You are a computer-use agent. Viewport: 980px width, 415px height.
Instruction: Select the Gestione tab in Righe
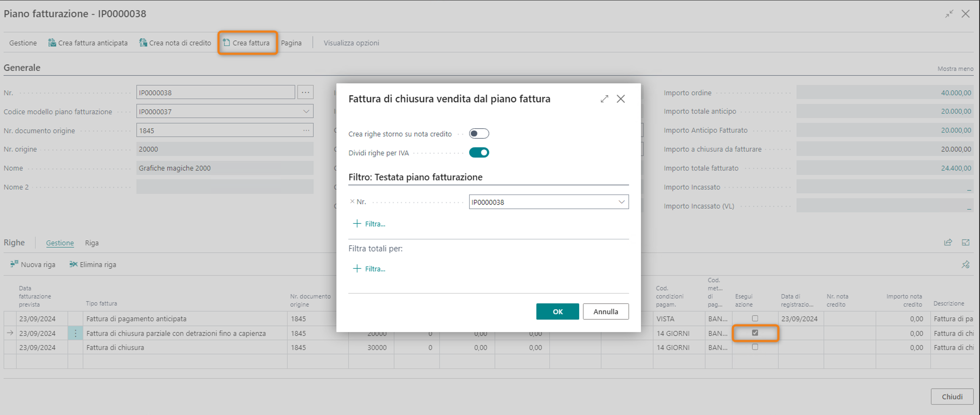coord(60,243)
